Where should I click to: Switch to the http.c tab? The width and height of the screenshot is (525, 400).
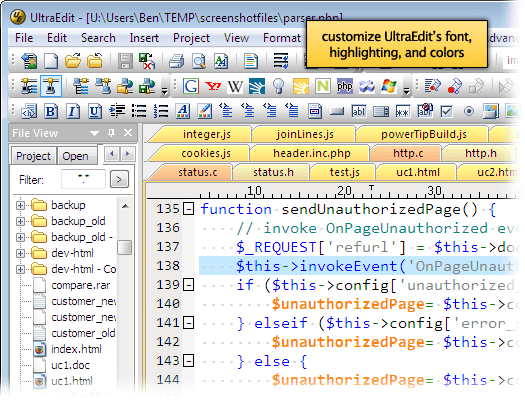(x=407, y=154)
